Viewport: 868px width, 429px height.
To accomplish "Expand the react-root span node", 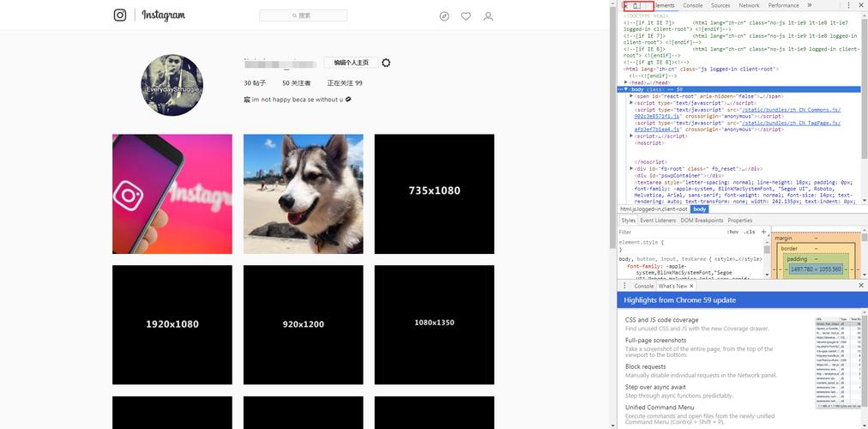I will point(631,96).
